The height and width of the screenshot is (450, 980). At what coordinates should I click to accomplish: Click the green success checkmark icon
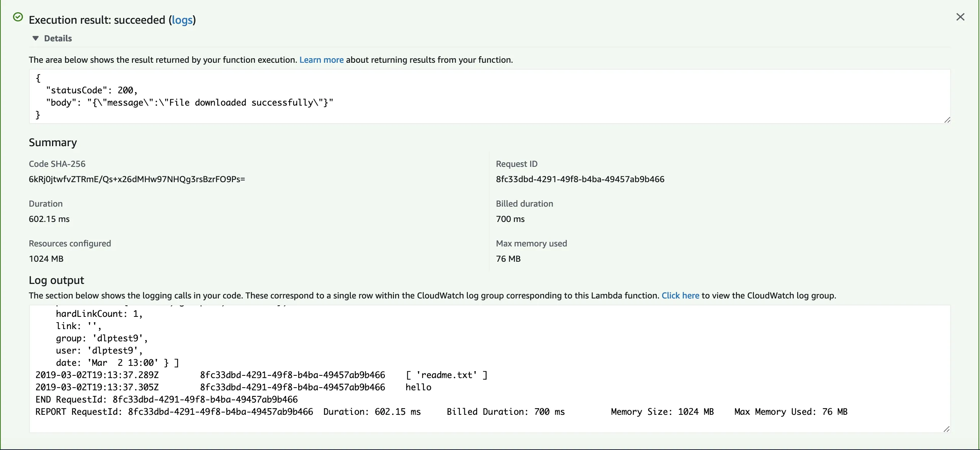(18, 17)
